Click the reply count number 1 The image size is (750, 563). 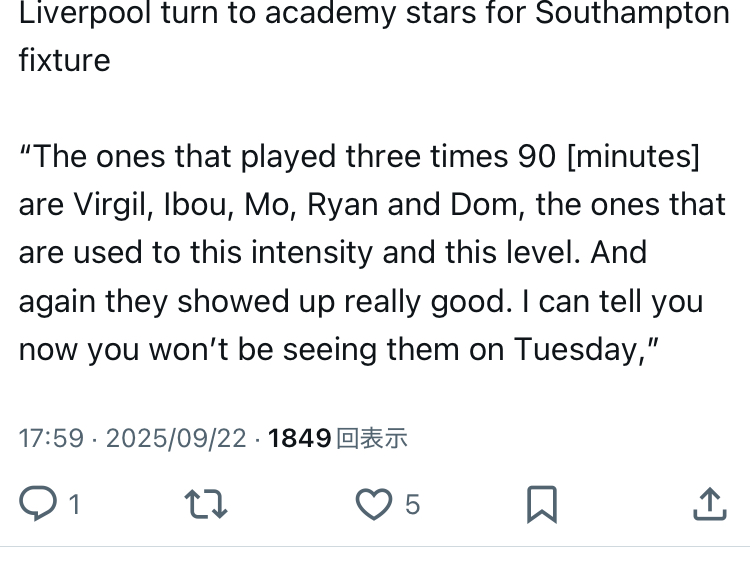73,505
